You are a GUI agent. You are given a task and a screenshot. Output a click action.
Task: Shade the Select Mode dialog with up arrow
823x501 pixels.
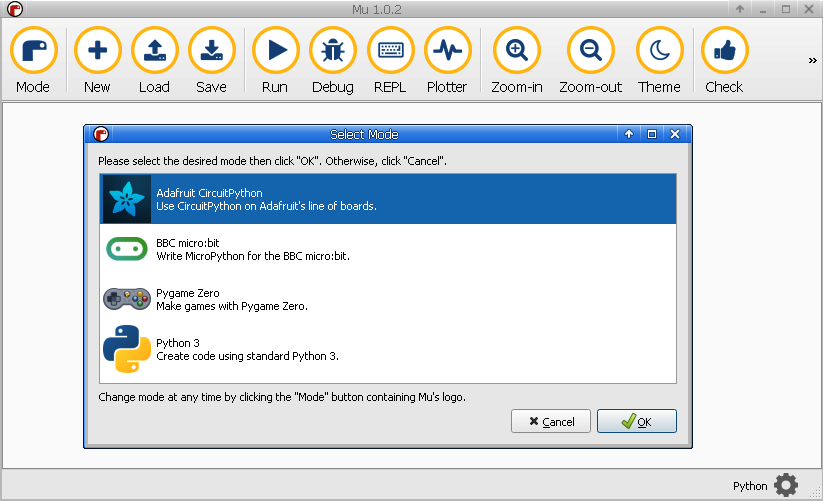click(629, 134)
